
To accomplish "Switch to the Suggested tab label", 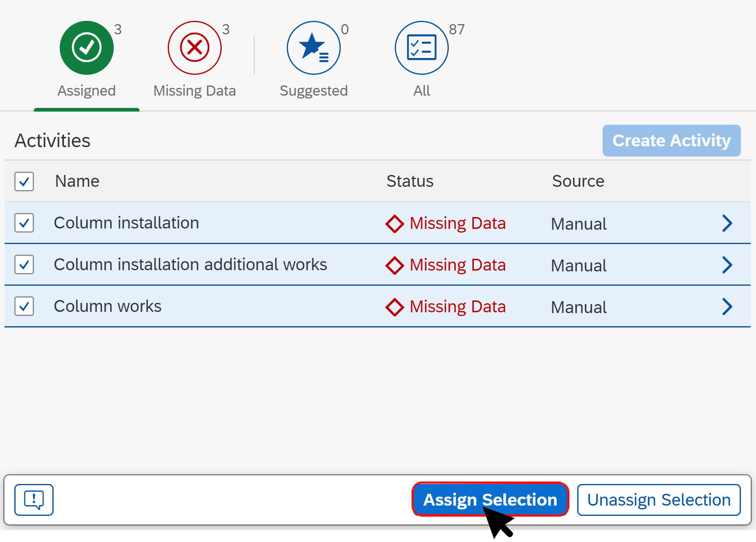I will point(314,91).
